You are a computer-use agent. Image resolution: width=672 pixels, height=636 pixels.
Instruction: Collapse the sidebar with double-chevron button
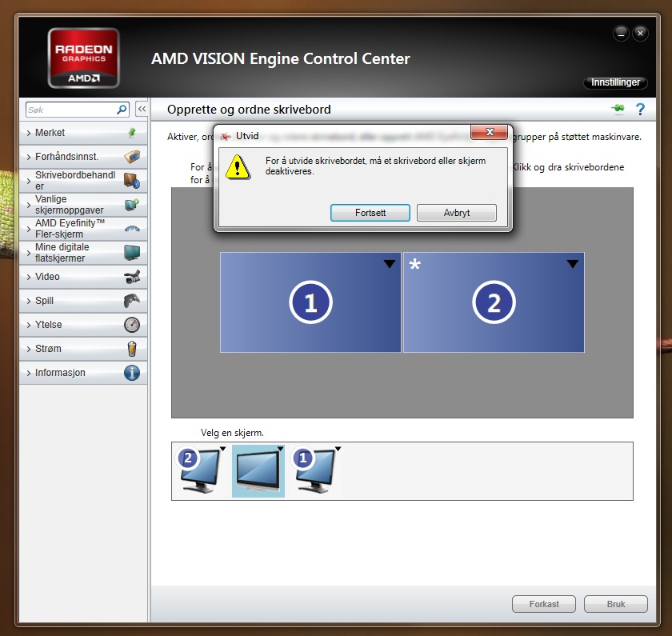[142, 110]
